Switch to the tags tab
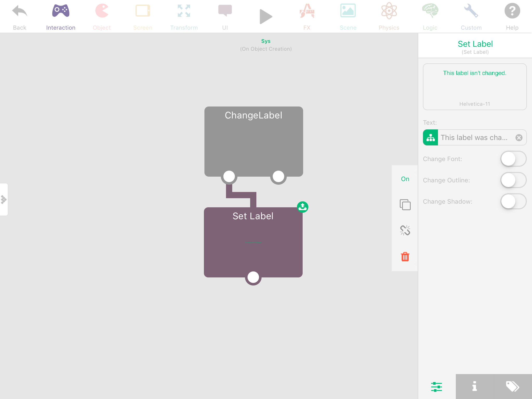 point(513,386)
